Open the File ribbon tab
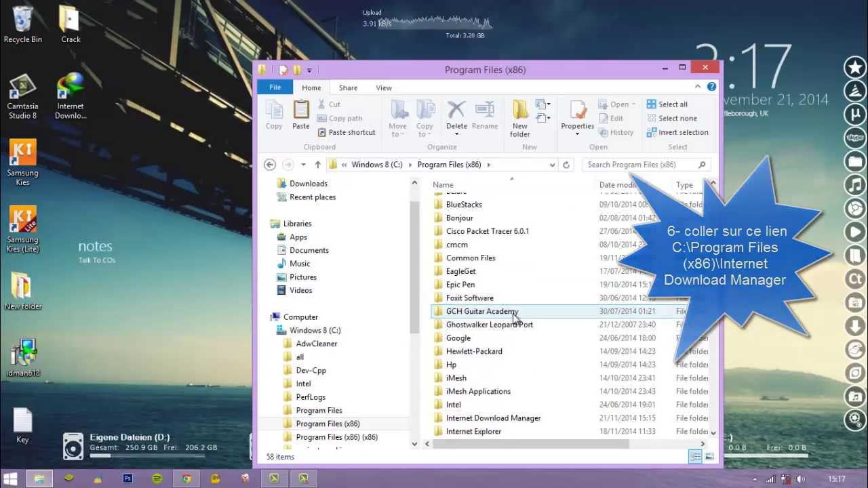Screen dimensions: 868x488 [x=275, y=87]
